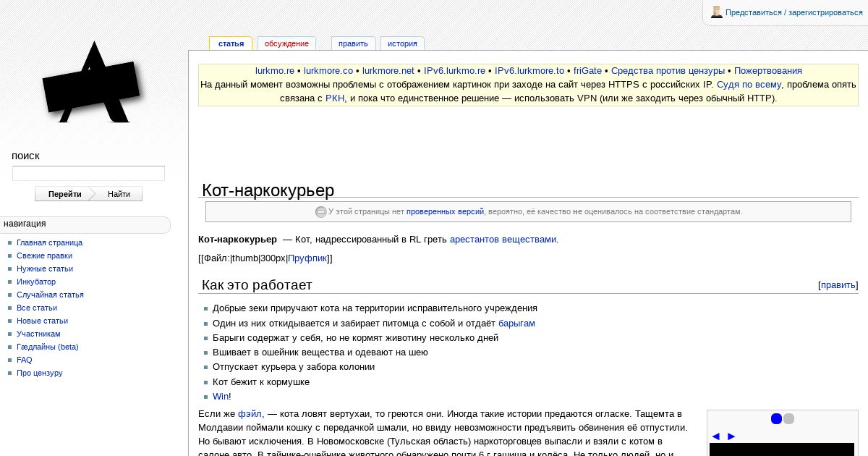Viewport: 868px width, 456px height.
Task: Click the «Найти» search button
Action: pyautogui.click(x=119, y=194)
